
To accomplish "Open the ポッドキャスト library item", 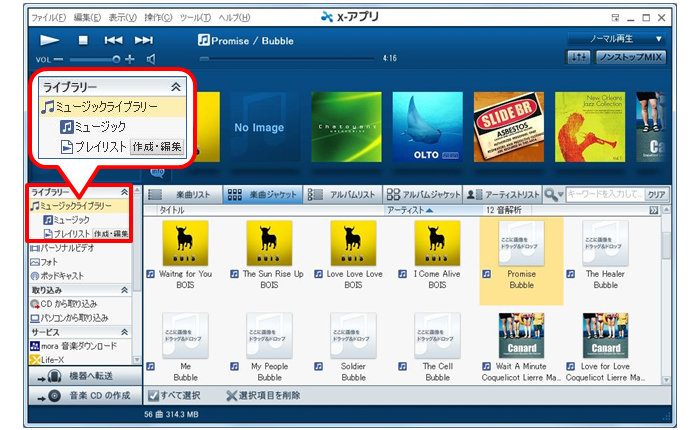I will tap(67, 275).
